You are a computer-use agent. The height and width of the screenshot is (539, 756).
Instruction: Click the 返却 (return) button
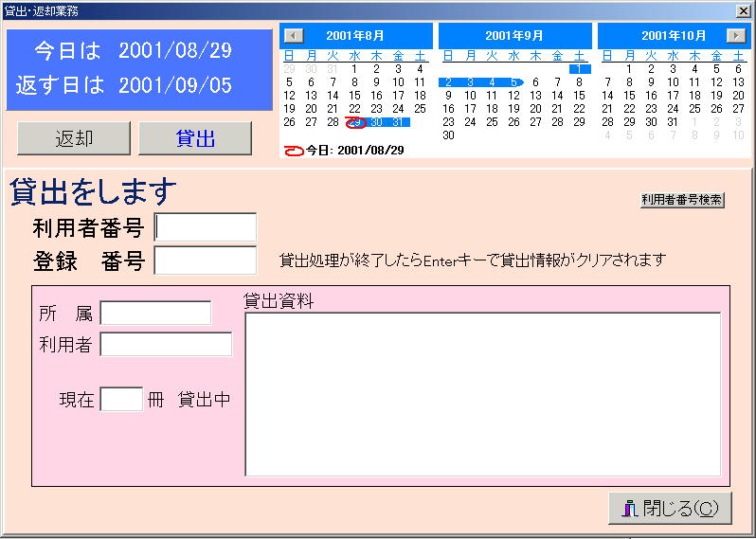coord(74,138)
